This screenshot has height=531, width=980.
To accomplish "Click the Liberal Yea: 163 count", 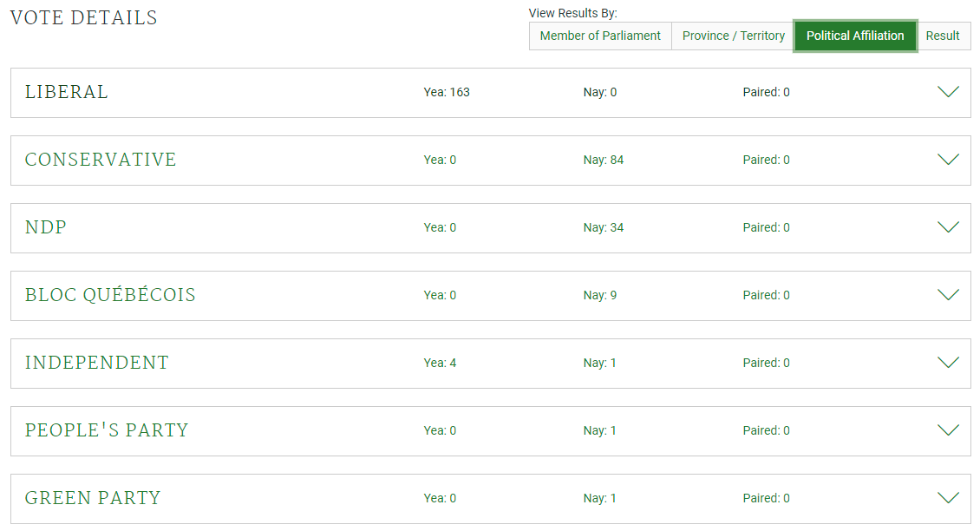I will pyautogui.click(x=447, y=92).
